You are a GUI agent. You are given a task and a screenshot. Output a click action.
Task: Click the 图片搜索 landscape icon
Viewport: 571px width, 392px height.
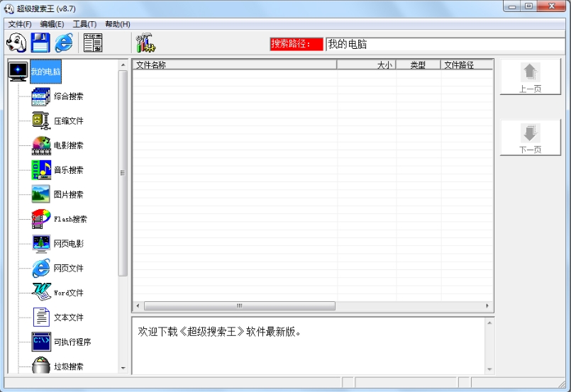[41, 194]
